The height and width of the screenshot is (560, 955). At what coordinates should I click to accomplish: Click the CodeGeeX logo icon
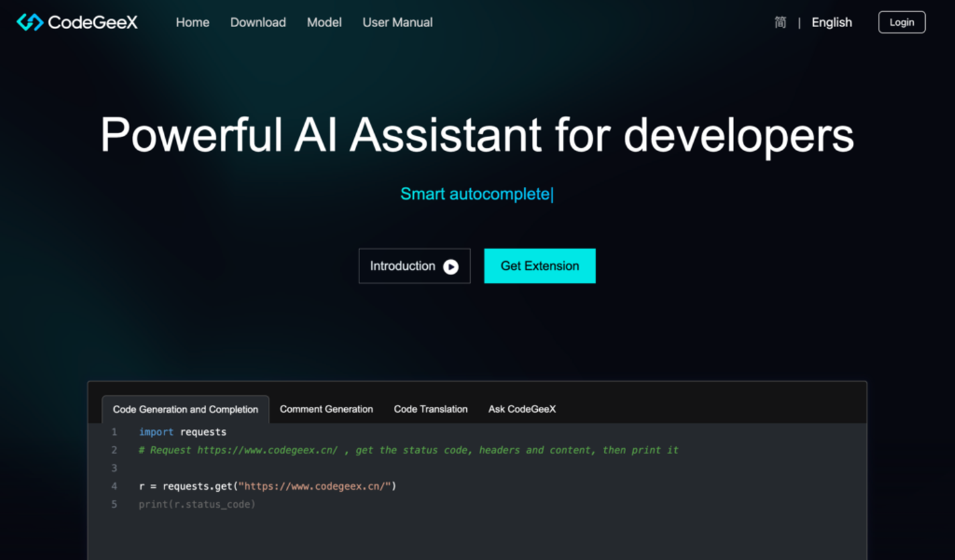(x=30, y=23)
